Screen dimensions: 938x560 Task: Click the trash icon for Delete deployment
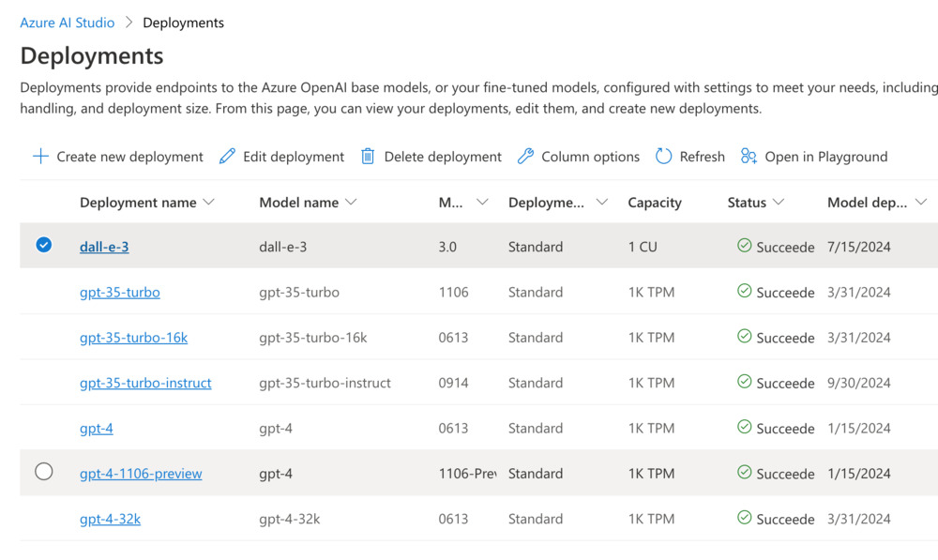(369, 157)
